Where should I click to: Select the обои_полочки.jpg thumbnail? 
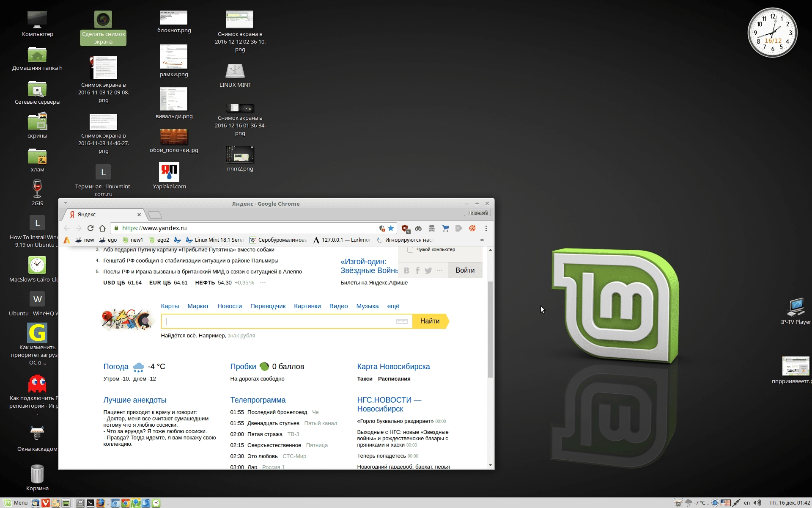pos(174,141)
